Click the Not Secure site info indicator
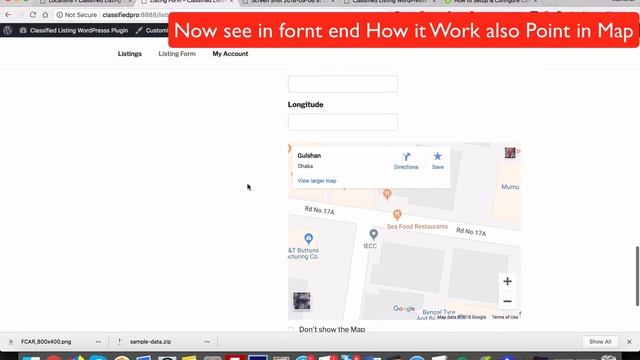Viewport: 640px width, 360px height. point(77,15)
